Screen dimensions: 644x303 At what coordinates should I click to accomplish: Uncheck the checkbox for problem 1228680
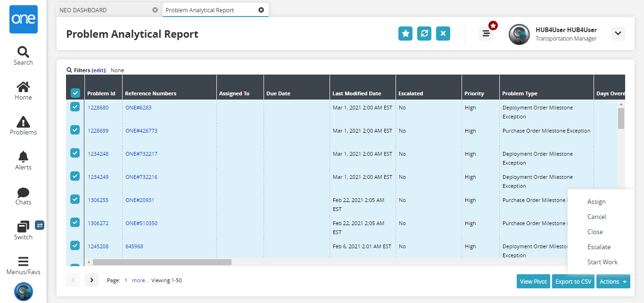click(x=75, y=107)
